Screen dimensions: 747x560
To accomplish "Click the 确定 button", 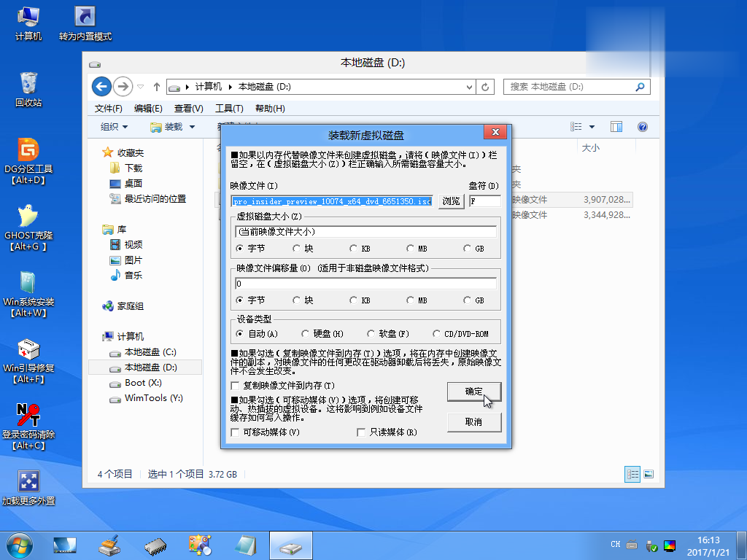I will [x=474, y=392].
